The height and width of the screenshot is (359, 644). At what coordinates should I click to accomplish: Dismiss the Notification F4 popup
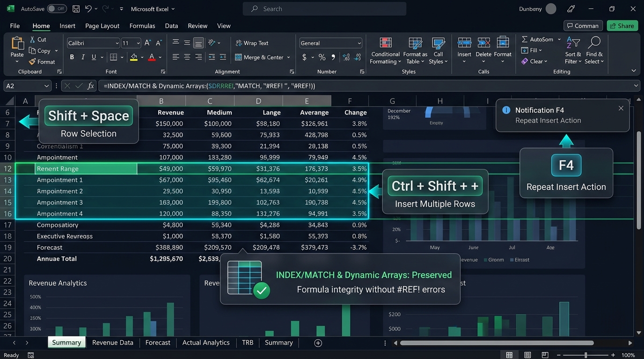point(621,108)
